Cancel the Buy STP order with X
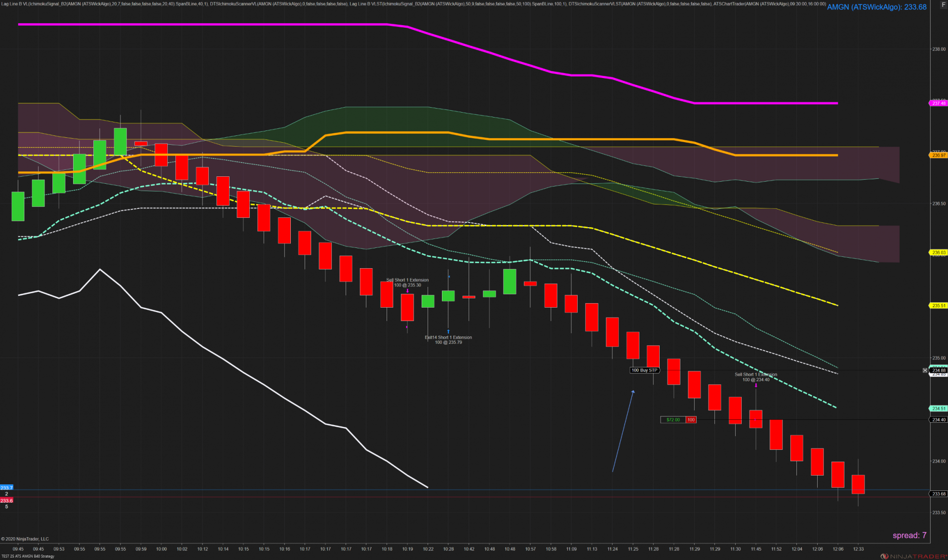The width and height of the screenshot is (948, 560). (925, 370)
